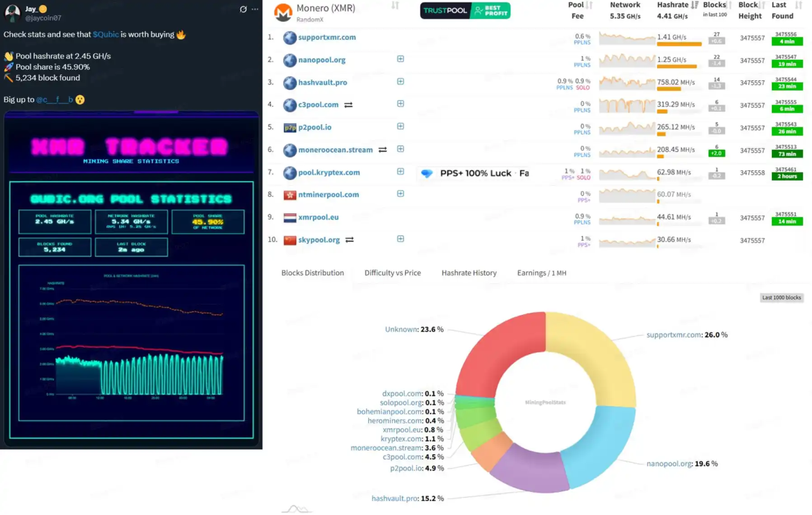Click the swap arrows icon beside skypool.org
The image size is (812, 515).
349,240
